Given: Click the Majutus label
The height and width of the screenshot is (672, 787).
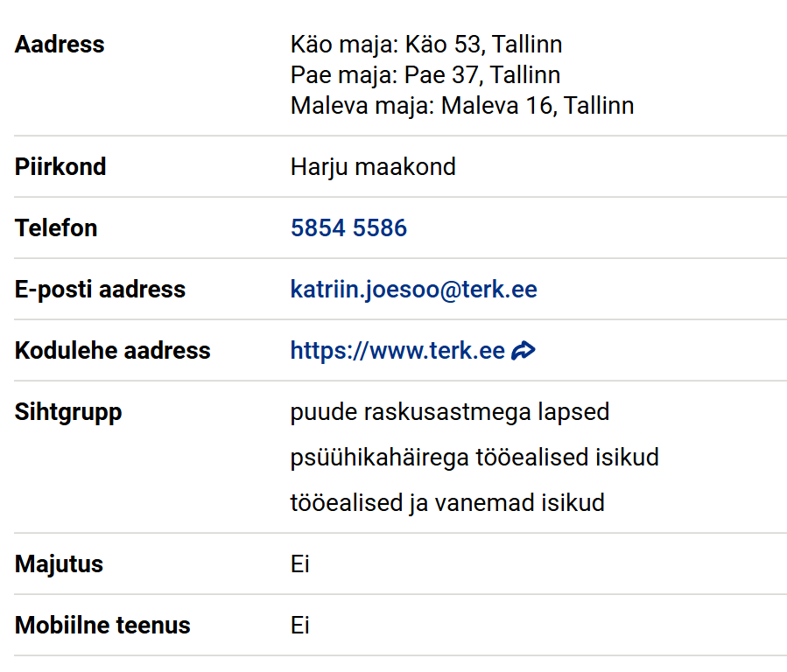Looking at the screenshot, I should 59,564.
